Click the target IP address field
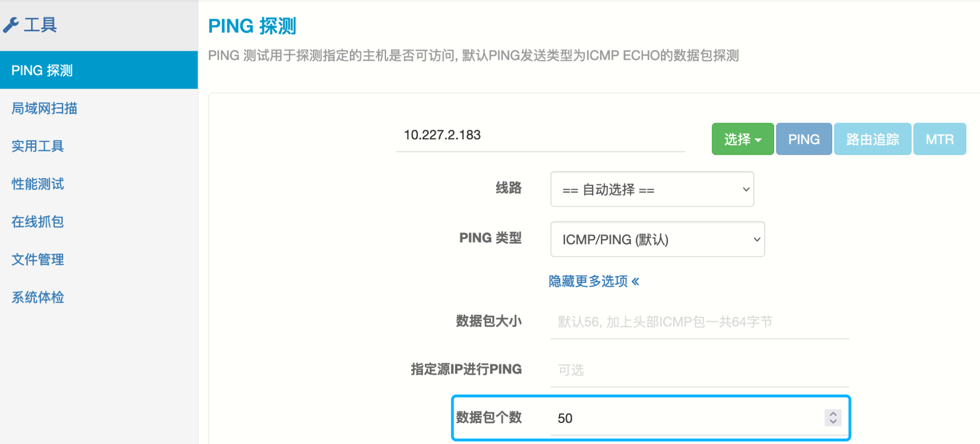The height and width of the screenshot is (444, 980). [x=540, y=136]
